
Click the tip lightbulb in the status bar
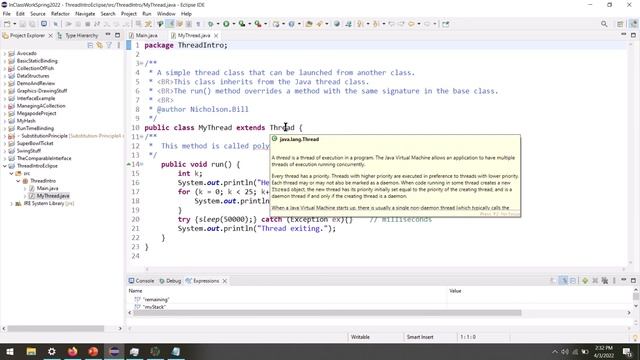pos(636,338)
